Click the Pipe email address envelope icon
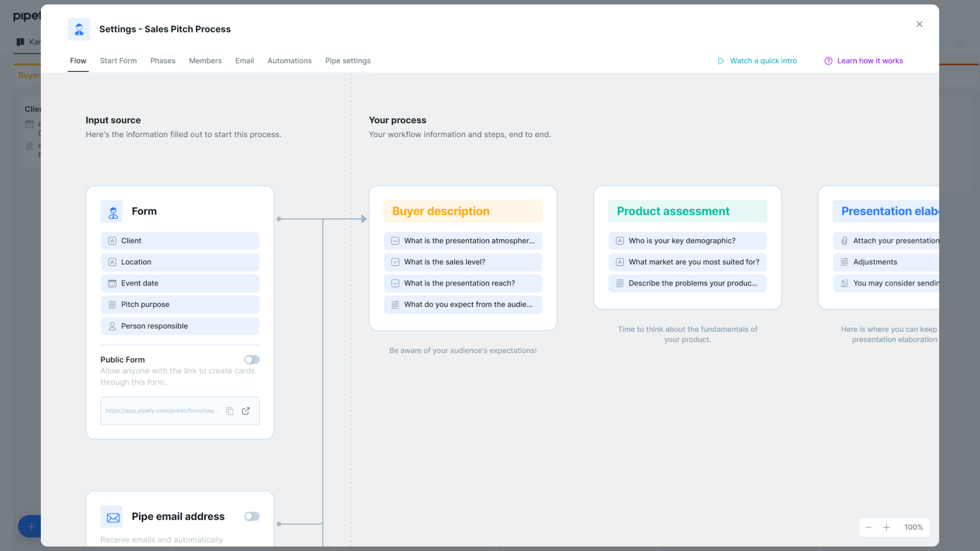 point(112,516)
